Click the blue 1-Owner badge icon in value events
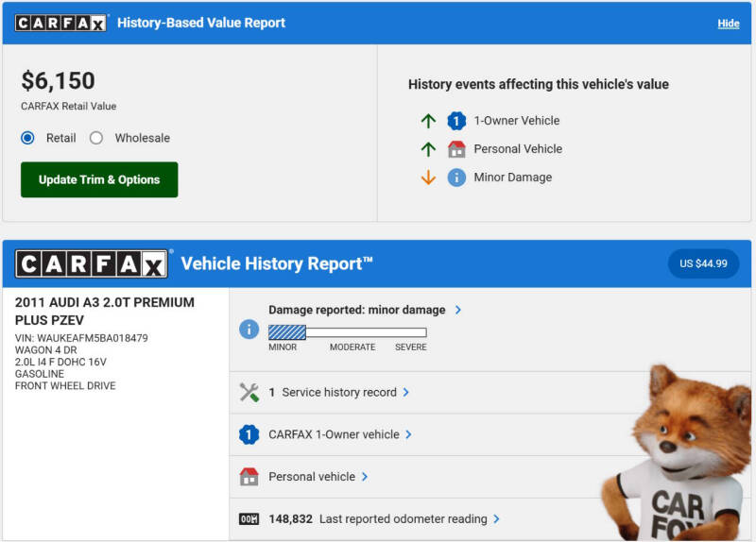 (x=456, y=121)
